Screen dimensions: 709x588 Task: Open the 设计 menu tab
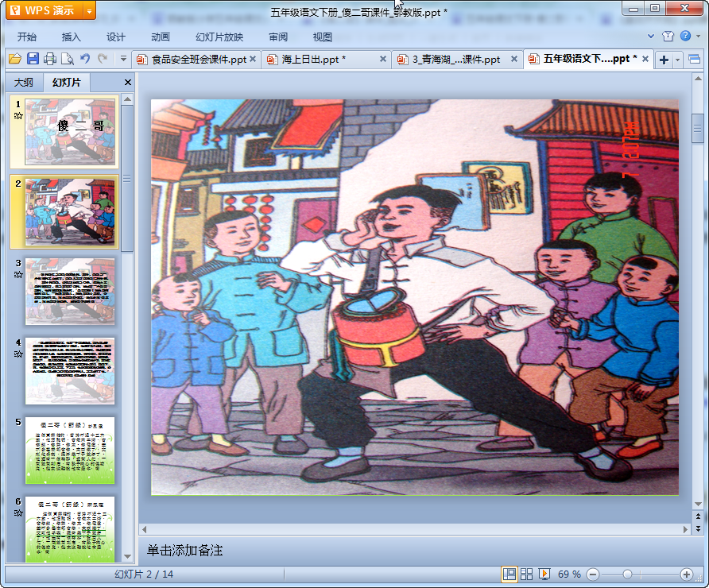(116, 37)
